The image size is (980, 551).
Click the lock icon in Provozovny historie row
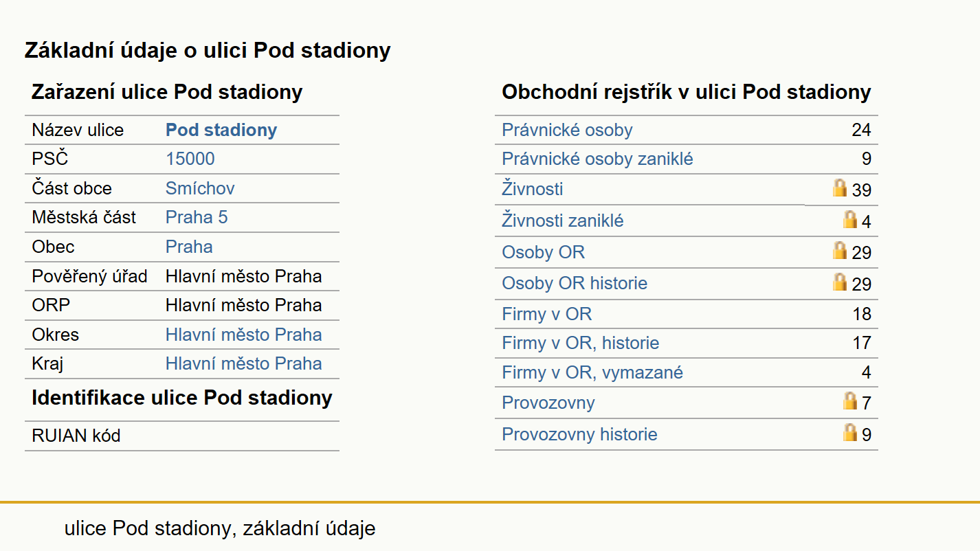pyautogui.click(x=850, y=433)
